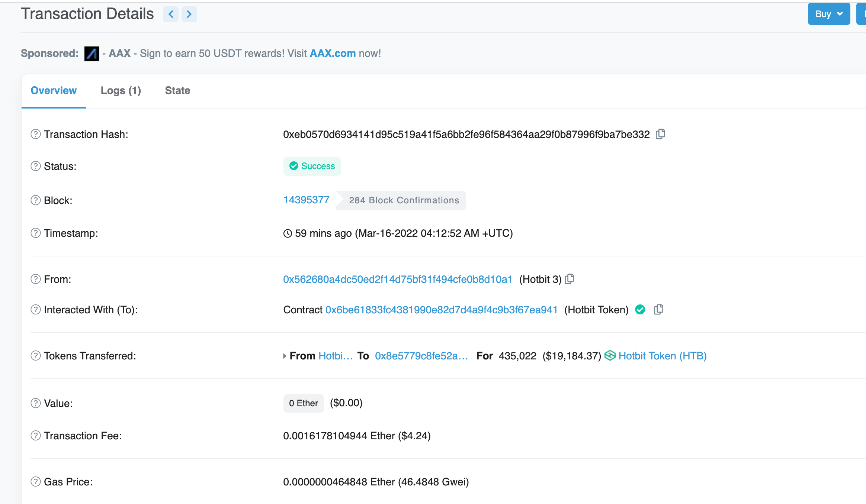This screenshot has height=504, width=866.
Task: Click the verified checkmark next to Hotbit Token
Action: 640,309
